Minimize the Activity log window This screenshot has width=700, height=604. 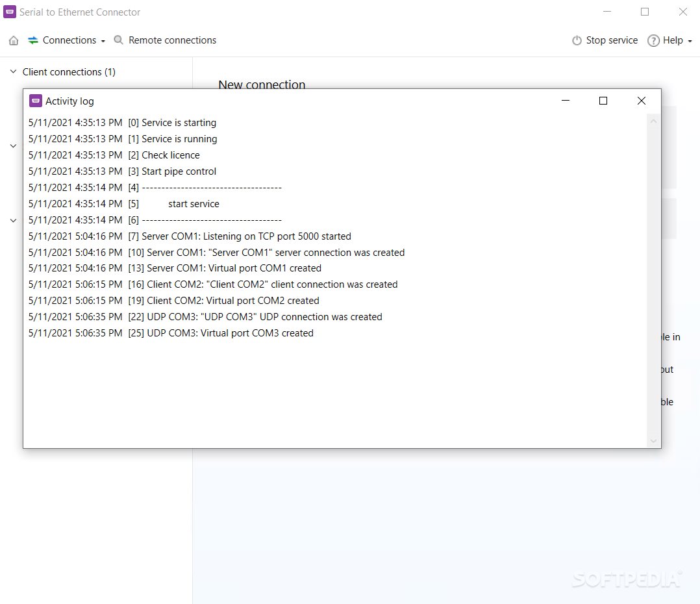(565, 101)
